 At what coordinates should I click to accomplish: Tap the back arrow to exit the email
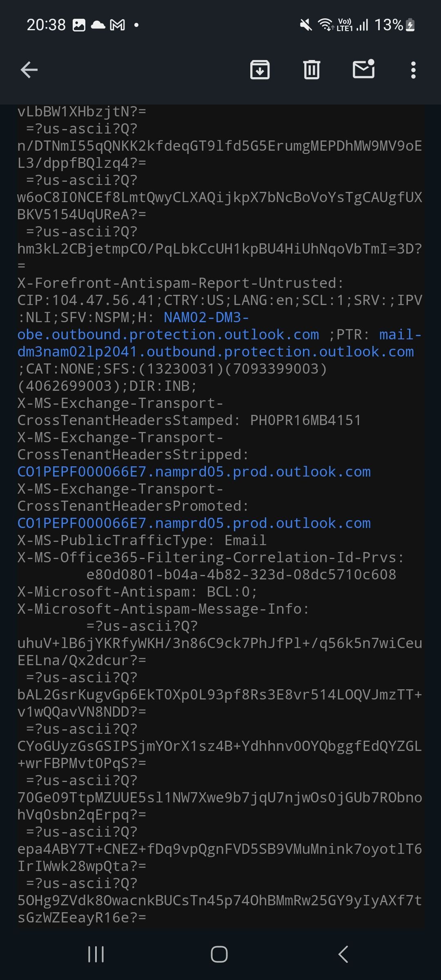click(x=29, y=69)
